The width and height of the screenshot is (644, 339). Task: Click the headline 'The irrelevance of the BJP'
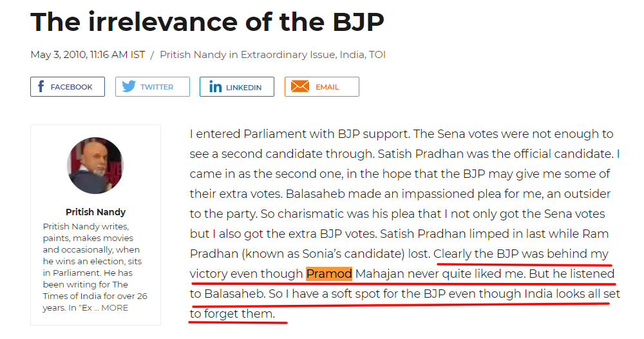[x=207, y=23]
